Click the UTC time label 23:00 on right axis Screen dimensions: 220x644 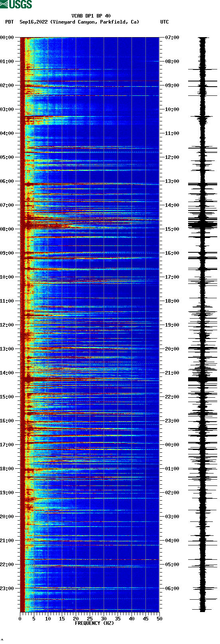172,421
